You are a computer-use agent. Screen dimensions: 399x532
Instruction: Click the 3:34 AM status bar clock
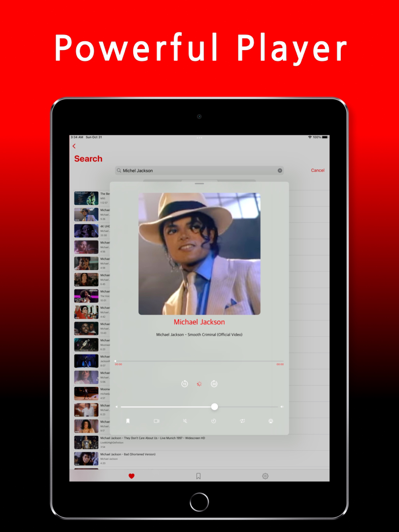coord(77,137)
